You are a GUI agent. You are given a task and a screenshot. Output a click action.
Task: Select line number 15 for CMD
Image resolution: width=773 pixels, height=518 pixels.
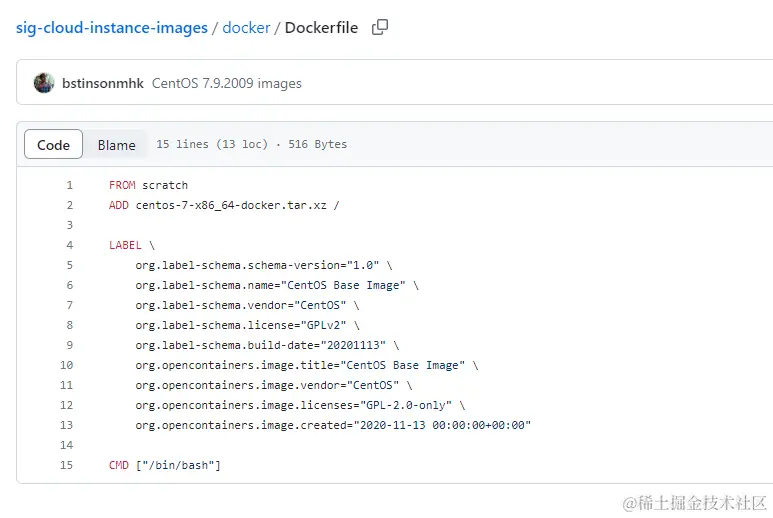coord(67,465)
